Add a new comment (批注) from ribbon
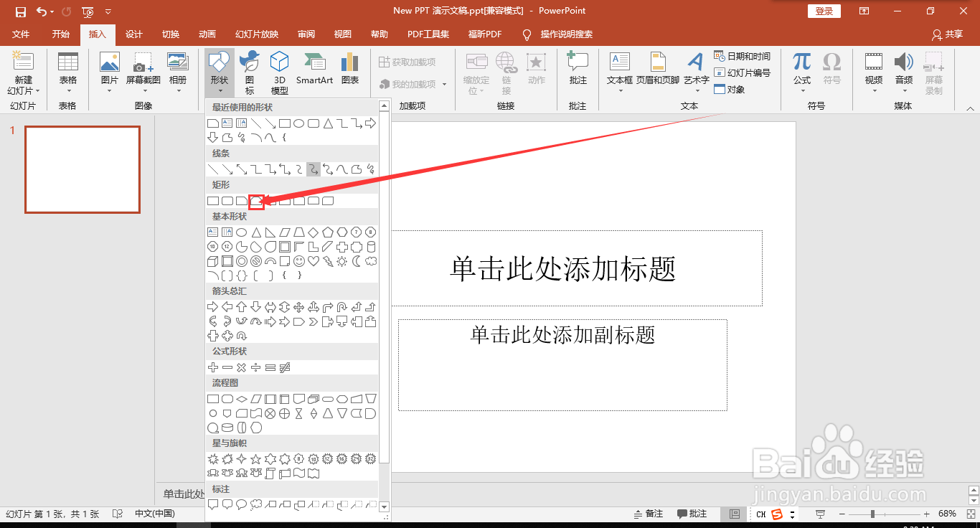The height and width of the screenshot is (528, 980). coord(578,69)
